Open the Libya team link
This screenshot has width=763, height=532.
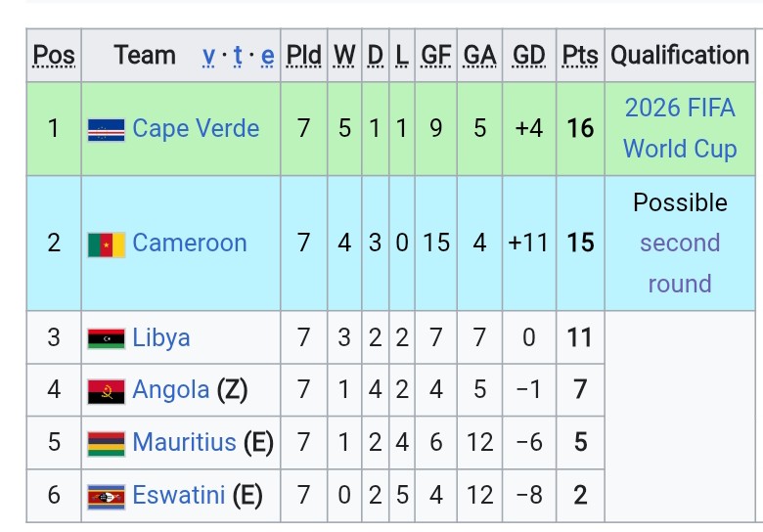coord(161,337)
